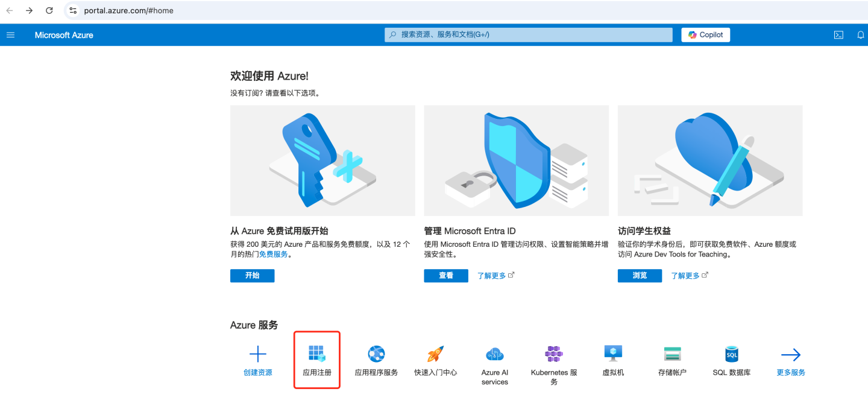The height and width of the screenshot is (406, 868).
Task: Open the Azure portal hamburger menu
Action: tap(10, 35)
